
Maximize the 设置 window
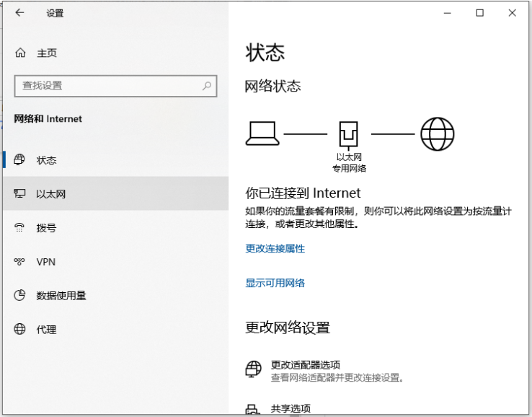[479, 13]
